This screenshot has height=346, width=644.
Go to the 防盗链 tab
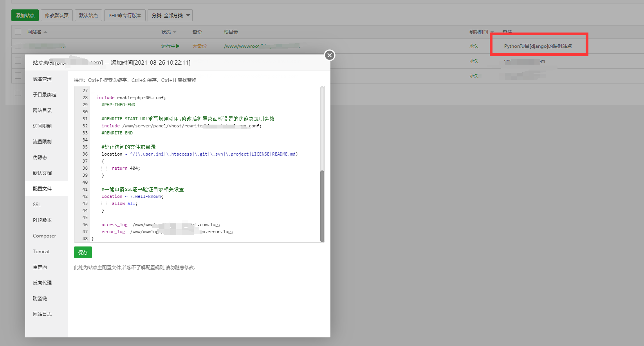click(x=47, y=298)
